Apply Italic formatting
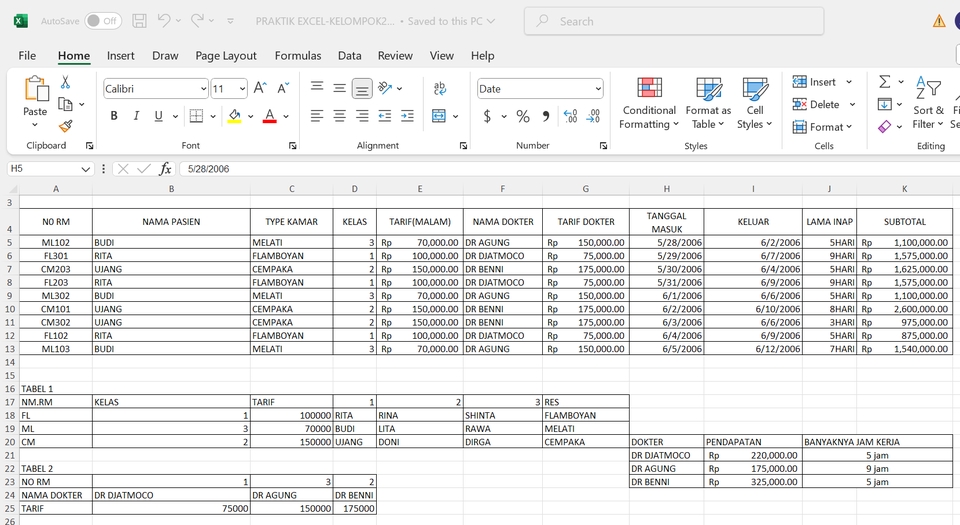 click(137, 116)
